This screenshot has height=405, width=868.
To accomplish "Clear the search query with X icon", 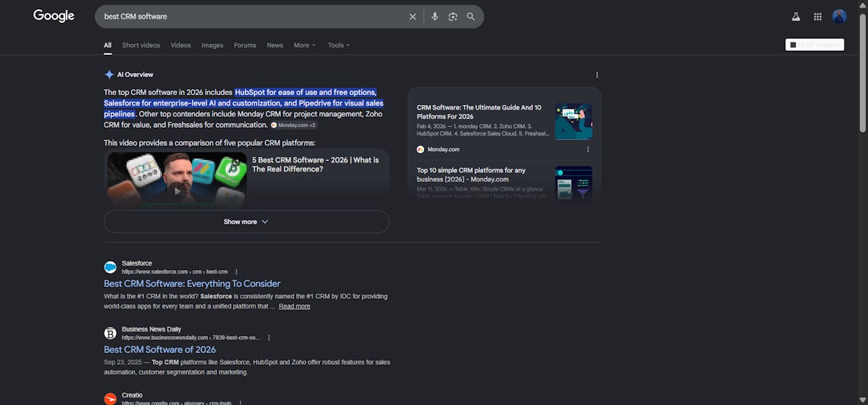I will (x=412, y=17).
